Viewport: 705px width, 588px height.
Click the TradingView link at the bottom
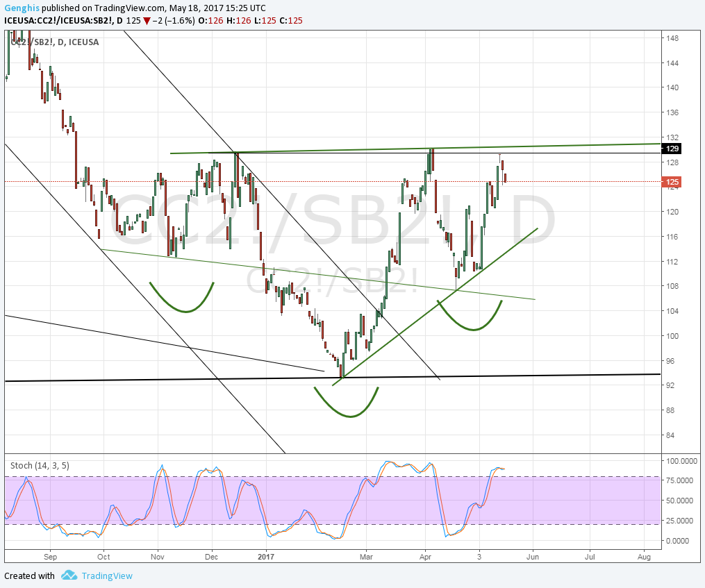(107, 576)
